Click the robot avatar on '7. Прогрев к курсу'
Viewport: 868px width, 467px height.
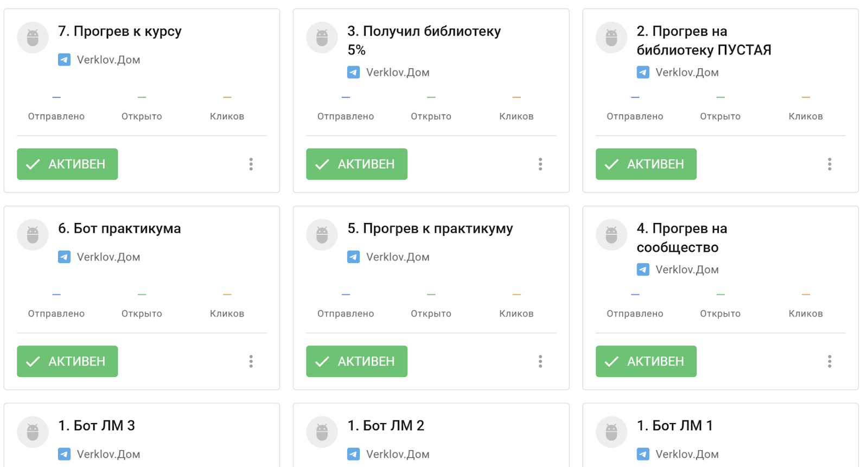coord(33,37)
